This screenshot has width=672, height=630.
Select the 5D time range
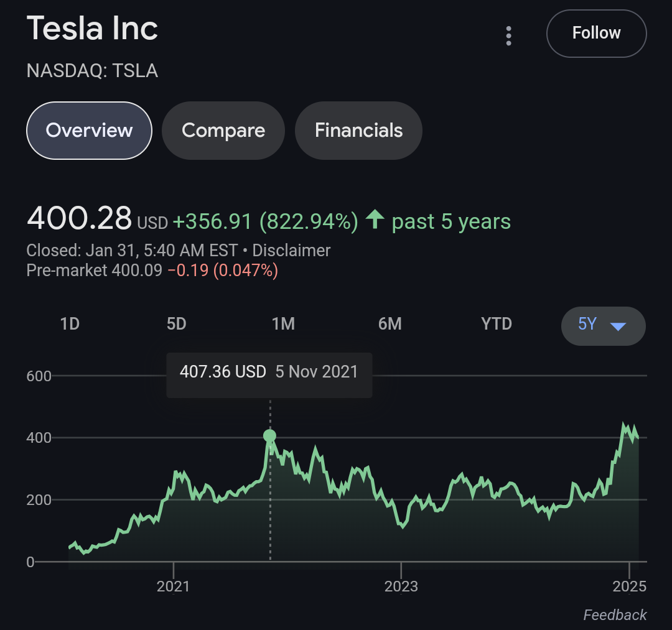point(177,324)
